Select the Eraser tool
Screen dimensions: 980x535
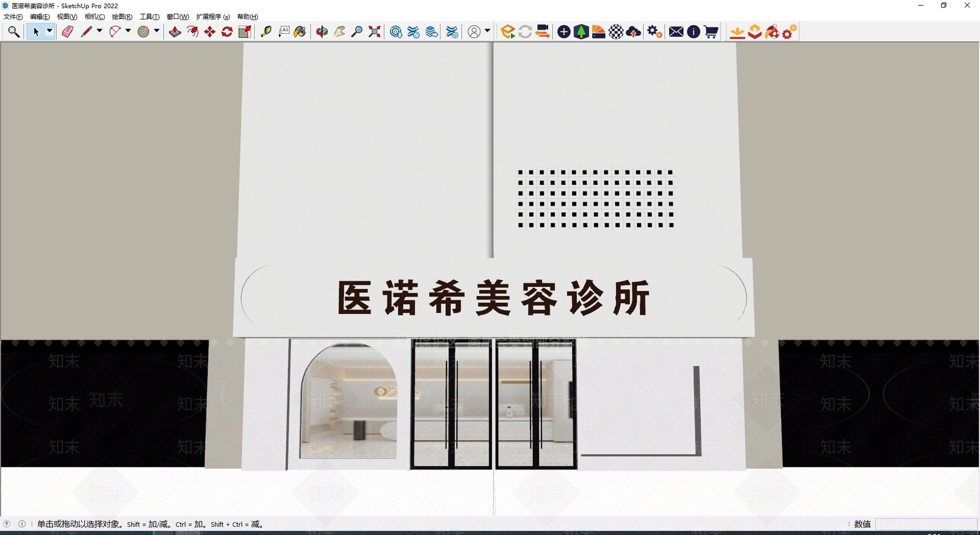point(67,32)
